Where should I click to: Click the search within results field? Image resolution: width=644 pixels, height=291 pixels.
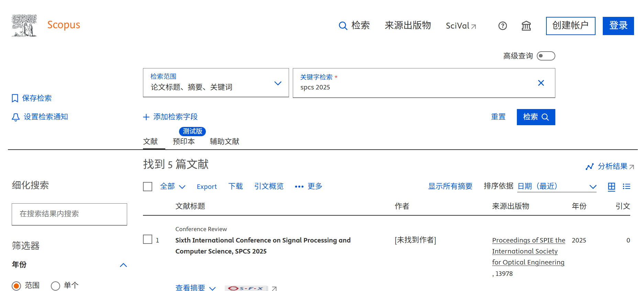(x=69, y=214)
